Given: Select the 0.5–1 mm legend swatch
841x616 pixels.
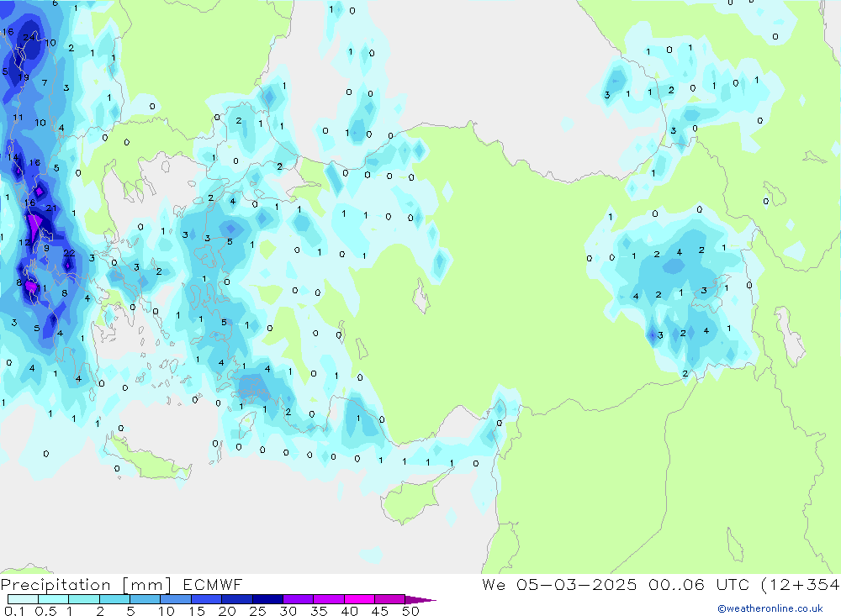Looking at the screenshot, I should (x=53, y=599).
